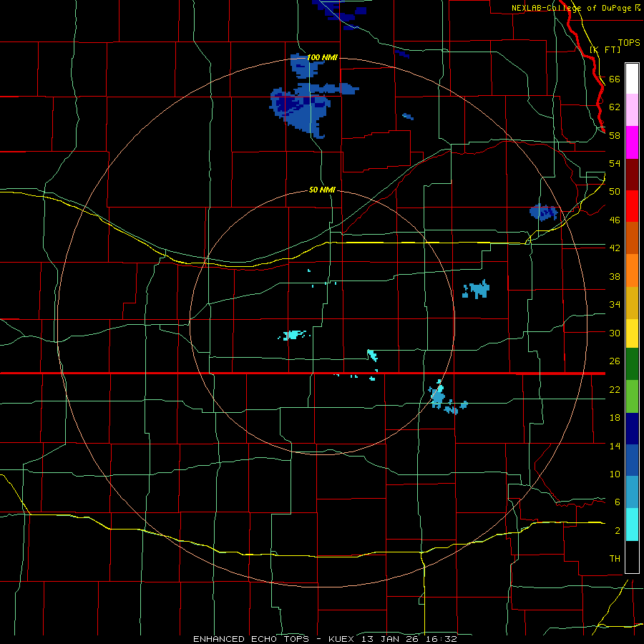Click the 'NEXLAB-College of DuPage' text
This screenshot has height=644, width=644.
[x=572, y=8]
